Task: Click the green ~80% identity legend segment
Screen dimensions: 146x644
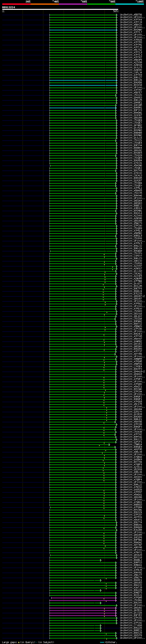Action: tap(101, 4)
